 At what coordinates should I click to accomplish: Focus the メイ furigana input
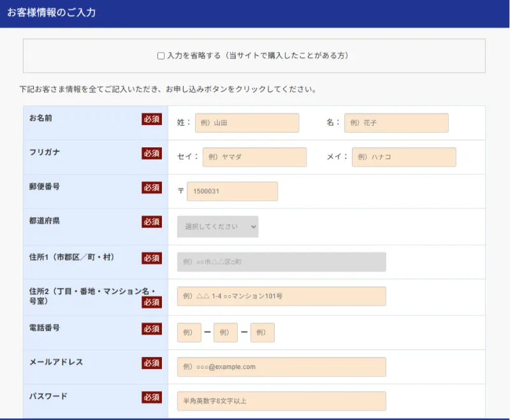click(404, 157)
